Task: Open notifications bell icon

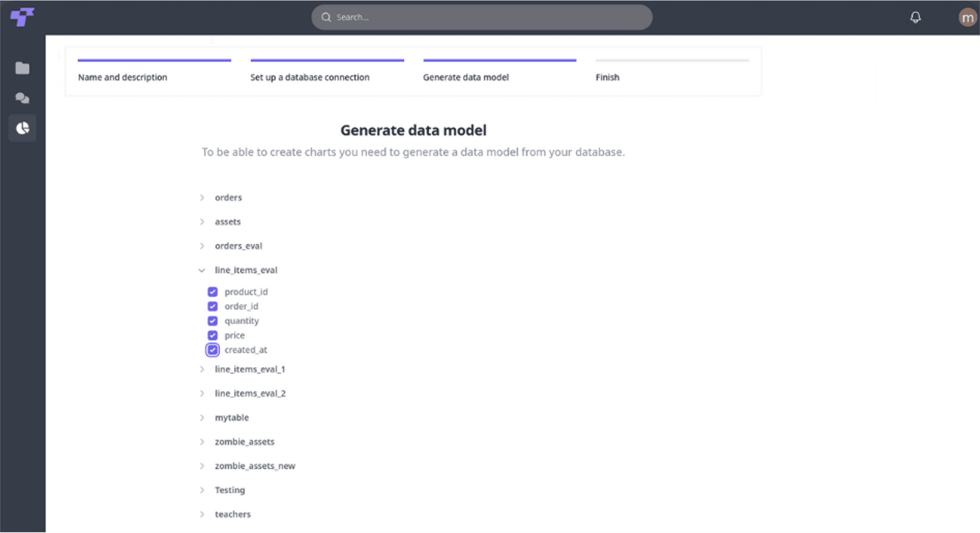Action: pos(915,17)
